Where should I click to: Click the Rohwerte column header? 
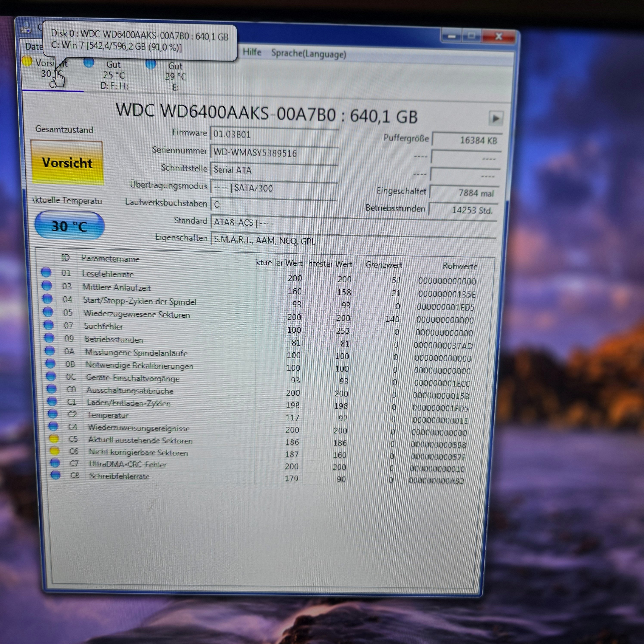point(460,266)
